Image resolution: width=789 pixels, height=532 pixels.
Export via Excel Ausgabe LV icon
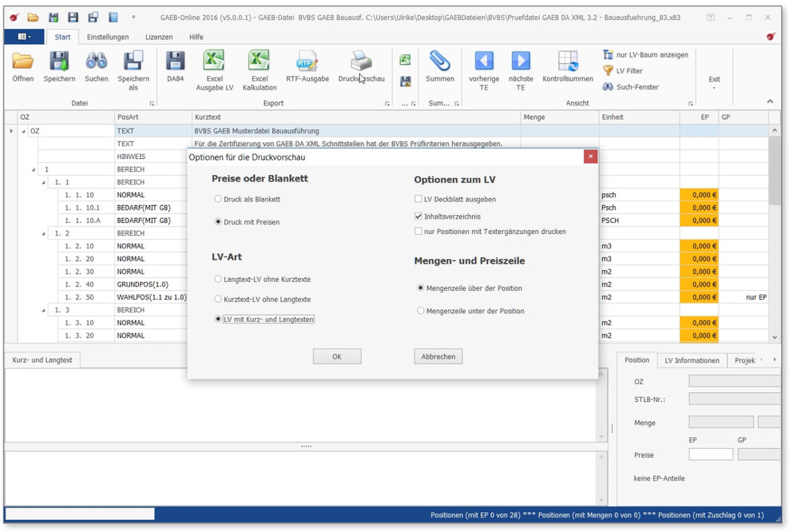tap(214, 62)
